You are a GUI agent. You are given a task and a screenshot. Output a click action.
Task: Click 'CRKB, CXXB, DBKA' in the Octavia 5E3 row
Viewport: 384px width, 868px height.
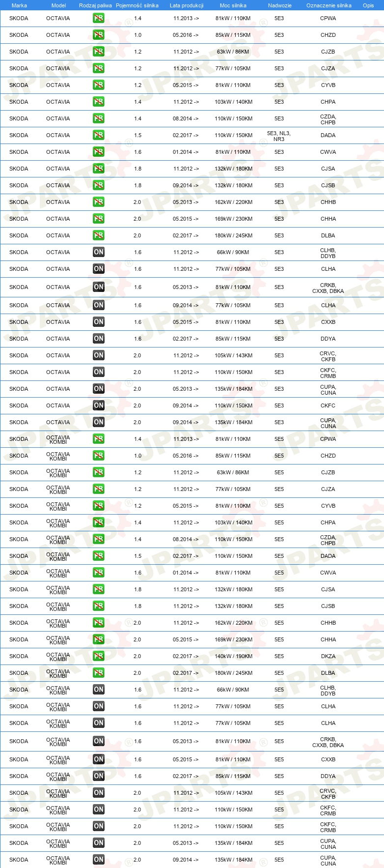(328, 288)
